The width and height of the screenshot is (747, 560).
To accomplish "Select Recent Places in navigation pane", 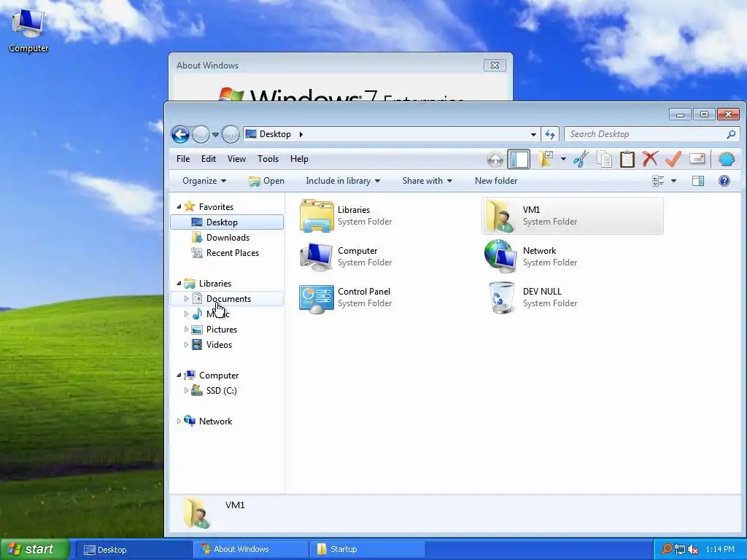I will pyautogui.click(x=232, y=253).
